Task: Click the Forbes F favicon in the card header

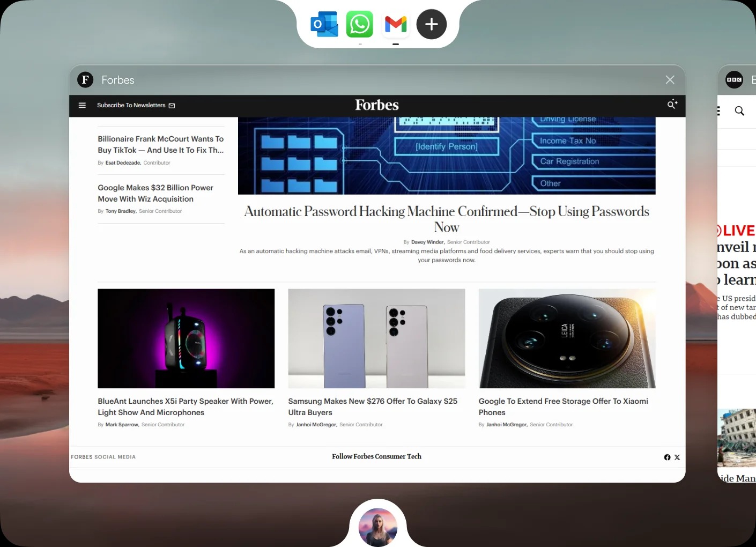Action: pos(85,80)
